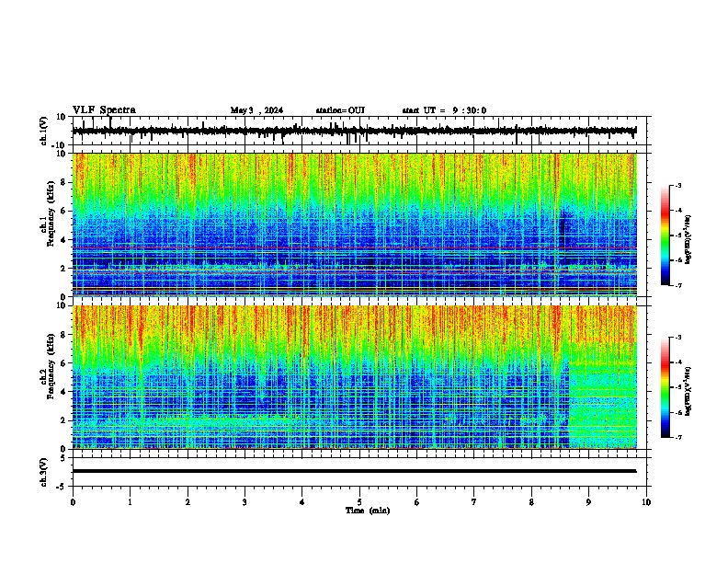Viewport: 728px width, 563px height.
Task: Click time axis tick label "9"
Action: tap(588, 502)
